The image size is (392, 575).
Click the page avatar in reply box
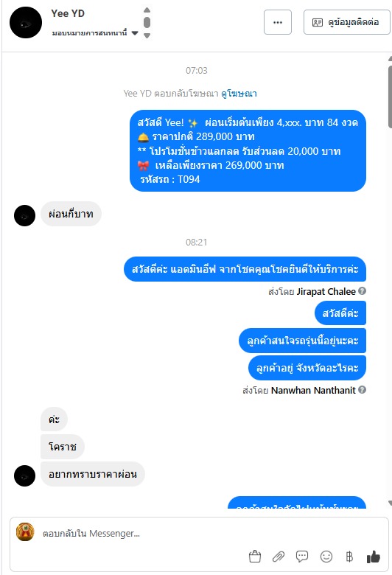pyautogui.click(x=25, y=532)
